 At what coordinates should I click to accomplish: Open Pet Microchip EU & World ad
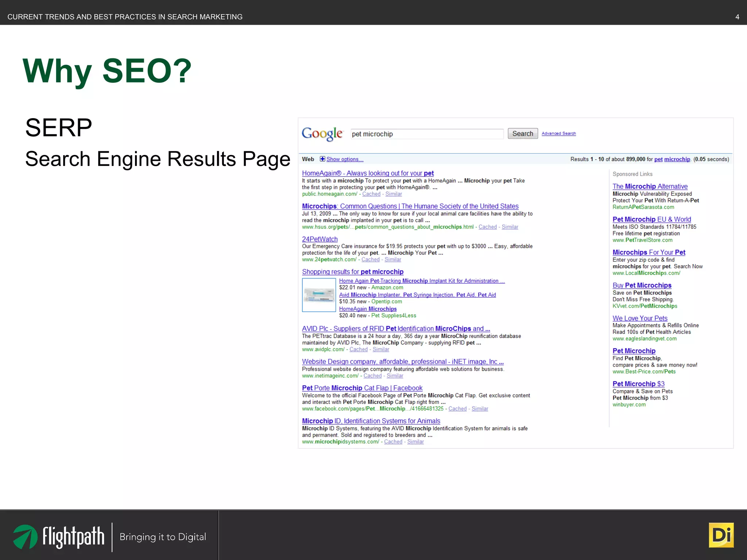(x=652, y=219)
